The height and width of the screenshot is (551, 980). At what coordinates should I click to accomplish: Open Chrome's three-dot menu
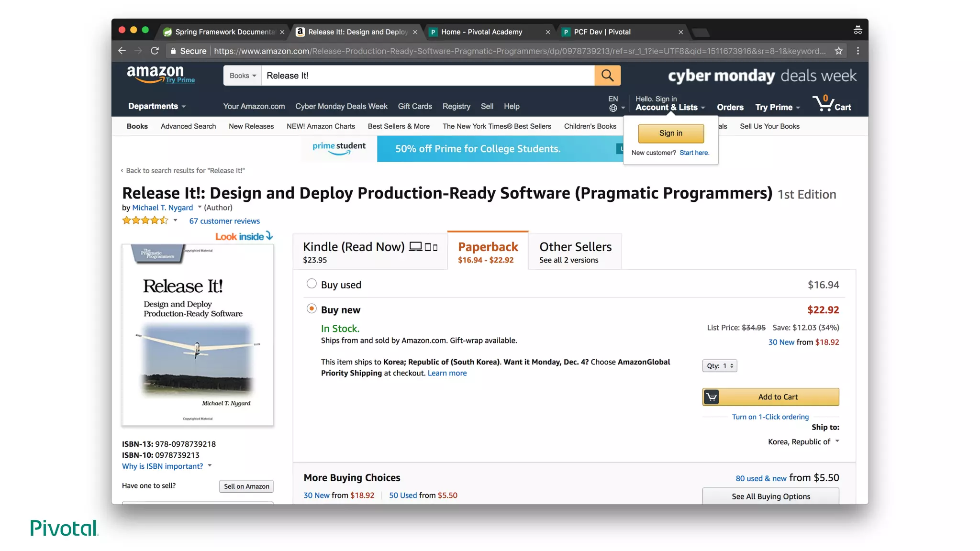coord(858,51)
